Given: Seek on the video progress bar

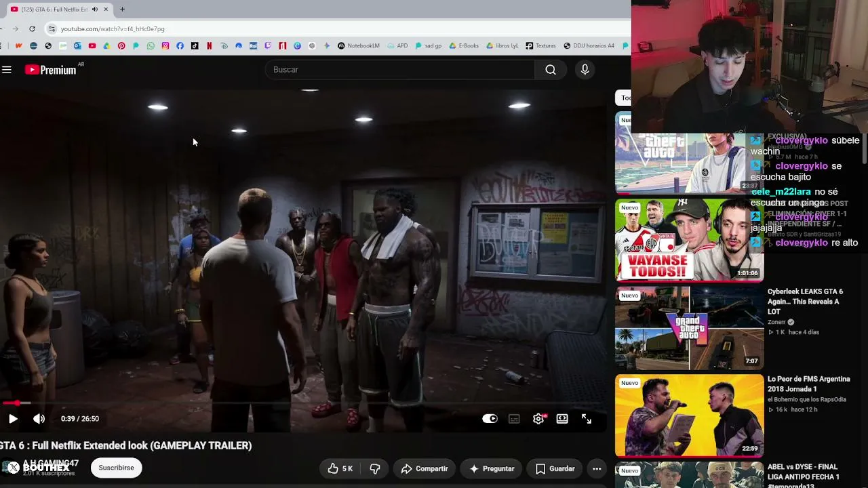Looking at the screenshot, I should 302,403.
